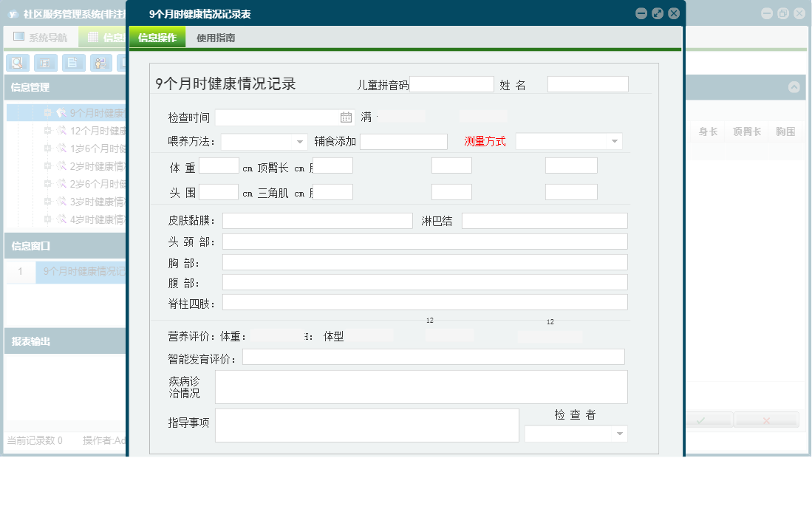
Task: Click the 胸部 input field
Action: point(425,262)
